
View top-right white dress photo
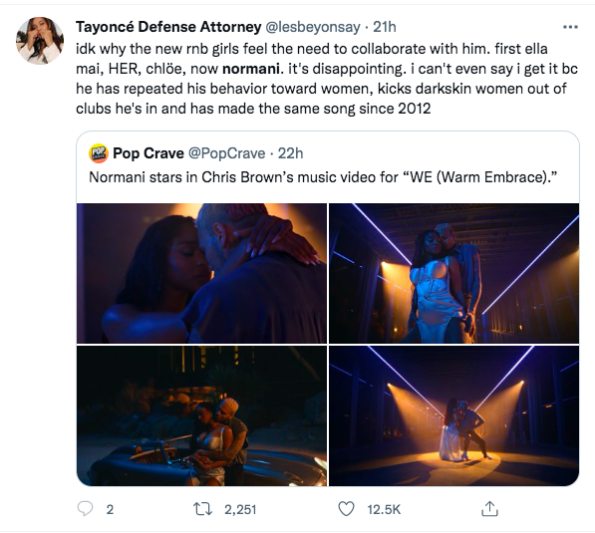coord(454,274)
